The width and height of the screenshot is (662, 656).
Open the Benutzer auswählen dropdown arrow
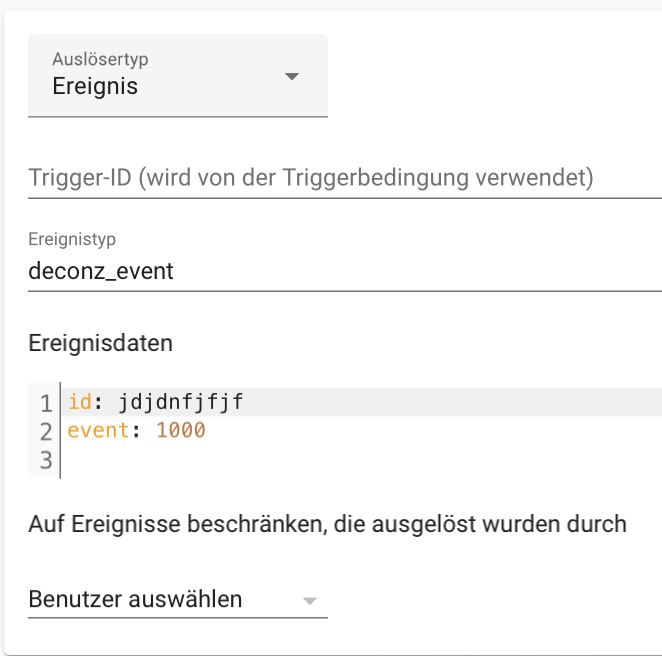click(x=310, y=601)
